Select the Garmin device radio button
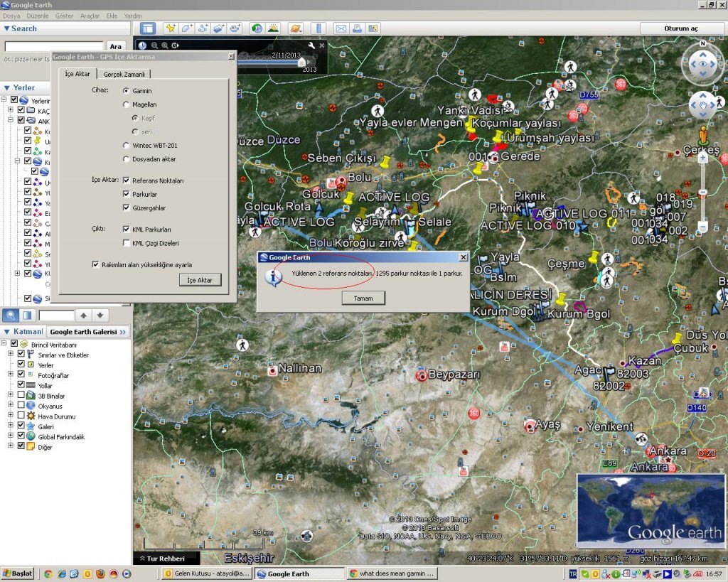The height and width of the screenshot is (582, 728). pos(126,91)
